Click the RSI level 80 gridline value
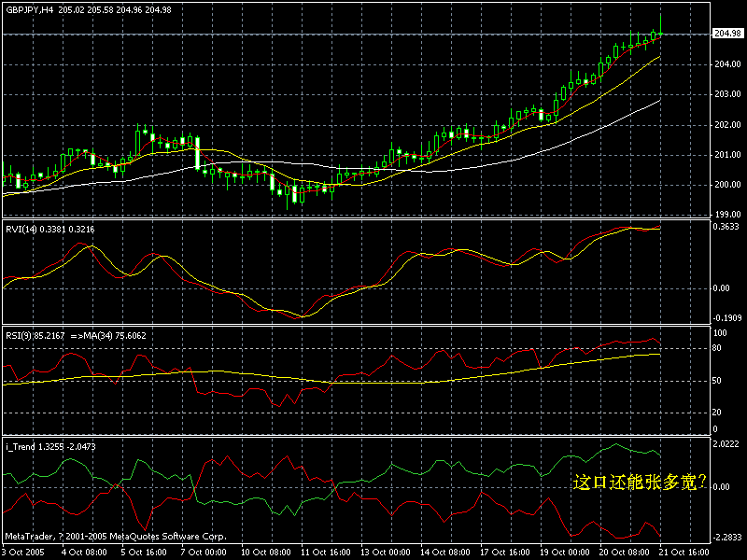 coord(714,346)
